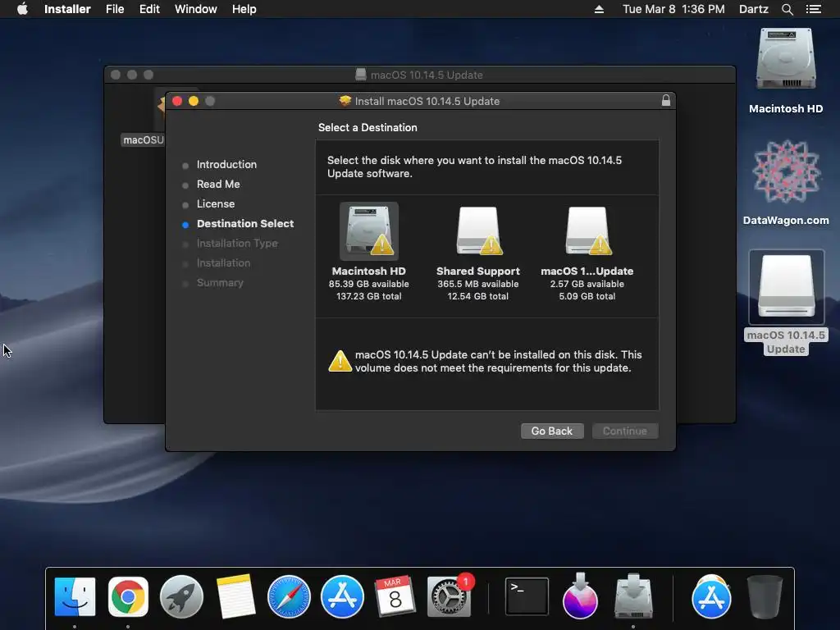Open the Installer application menu
Viewport: 840px width, 630px height.
67,9
